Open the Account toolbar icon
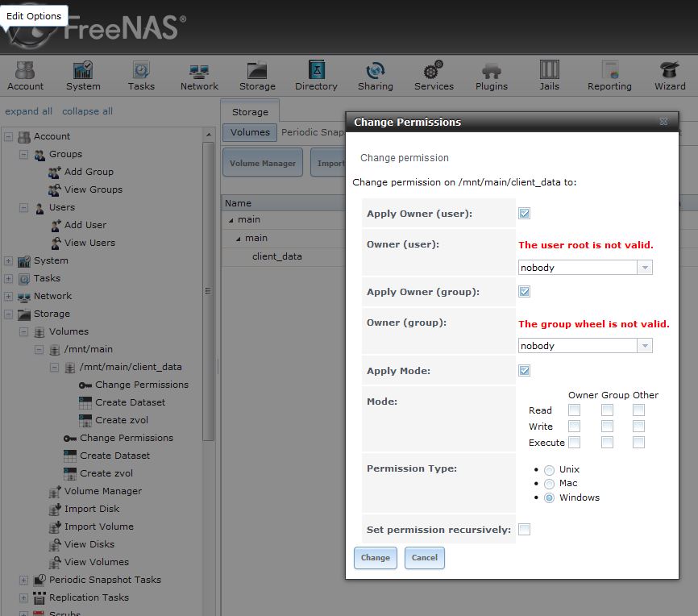Image resolution: width=698 pixels, height=616 pixels. pos(25,70)
